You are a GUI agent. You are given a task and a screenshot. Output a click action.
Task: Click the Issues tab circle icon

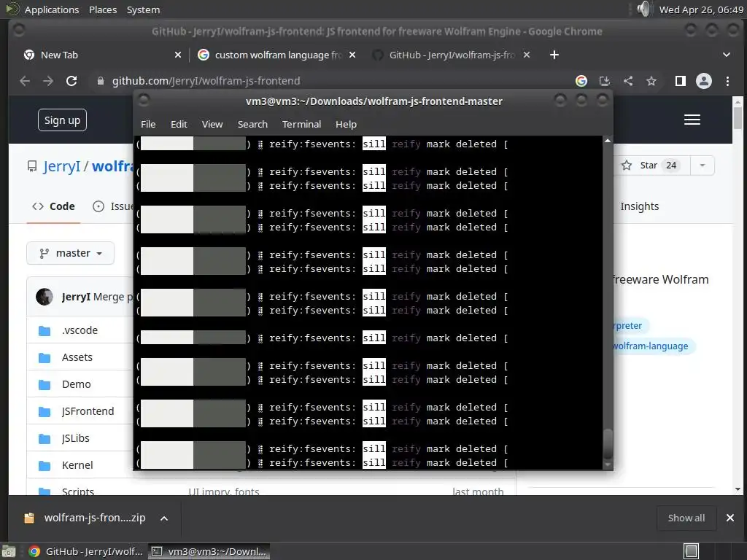coord(98,206)
